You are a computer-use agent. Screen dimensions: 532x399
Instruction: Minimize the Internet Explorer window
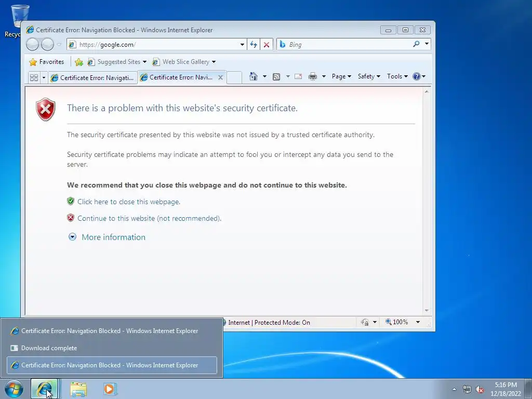[388, 30]
